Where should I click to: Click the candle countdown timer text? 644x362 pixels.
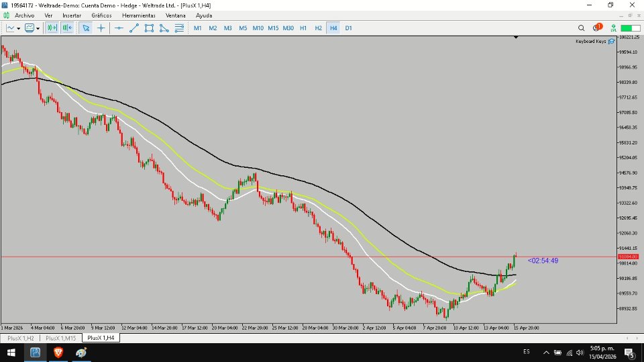coord(543,261)
